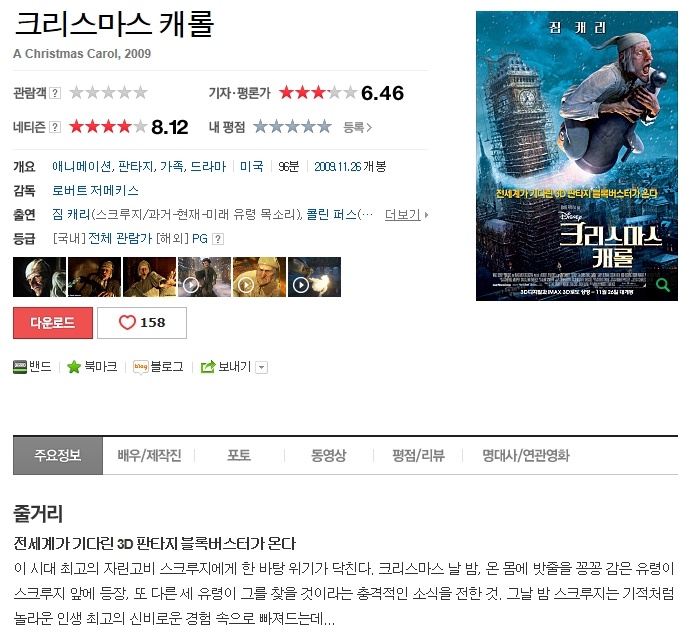690x632 pixels.
Task: Share to 블로그 blog icon
Action: tap(141, 367)
